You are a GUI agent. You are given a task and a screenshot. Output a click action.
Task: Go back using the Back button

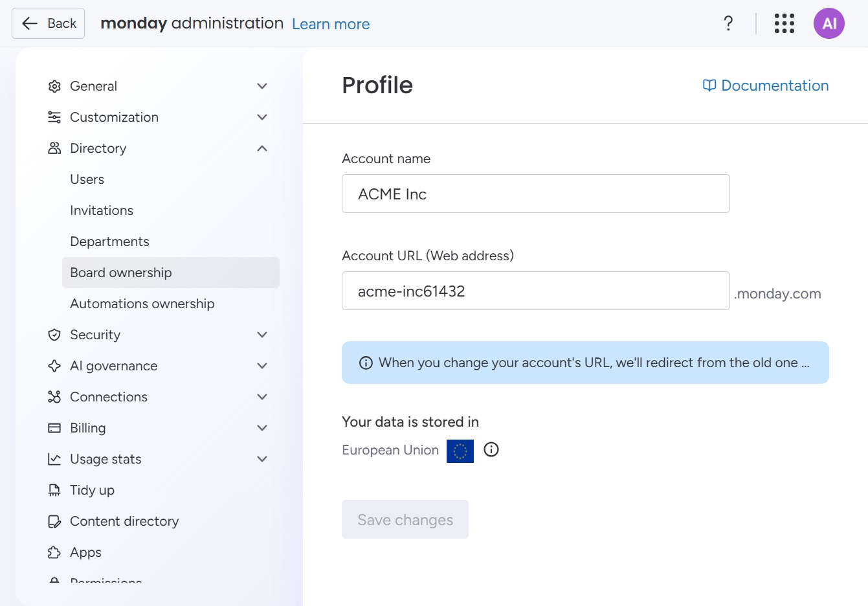pyautogui.click(x=49, y=23)
